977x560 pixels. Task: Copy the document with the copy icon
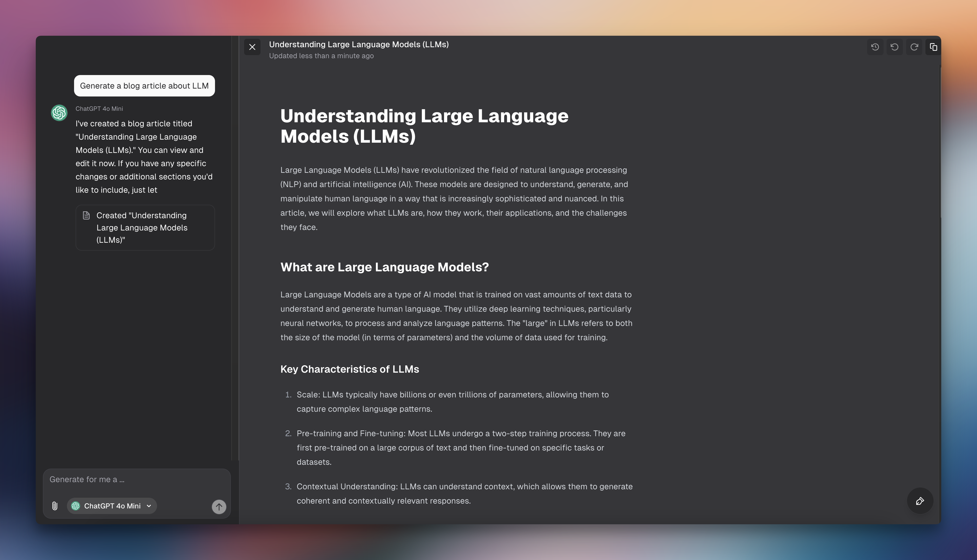click(933, 47)
